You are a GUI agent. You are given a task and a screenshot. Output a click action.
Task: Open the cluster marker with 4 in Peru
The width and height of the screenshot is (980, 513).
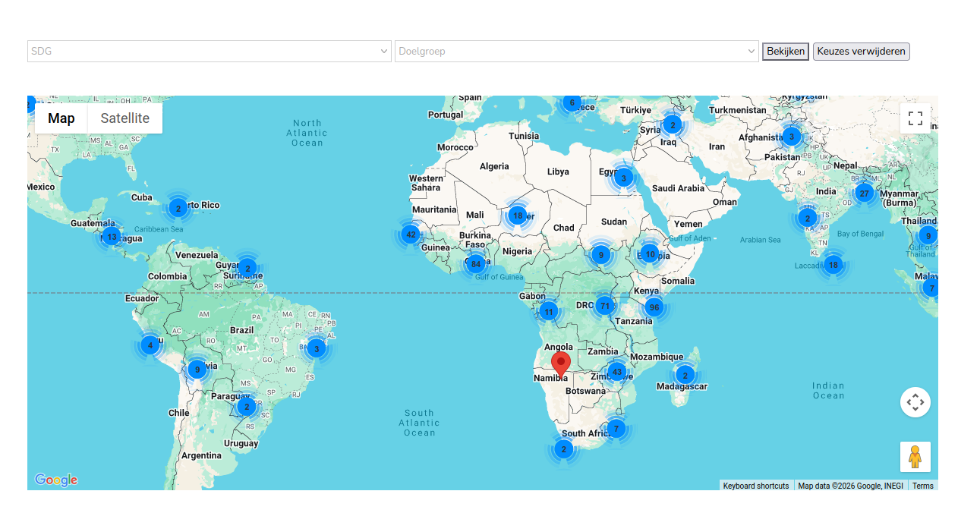(150, 345)
